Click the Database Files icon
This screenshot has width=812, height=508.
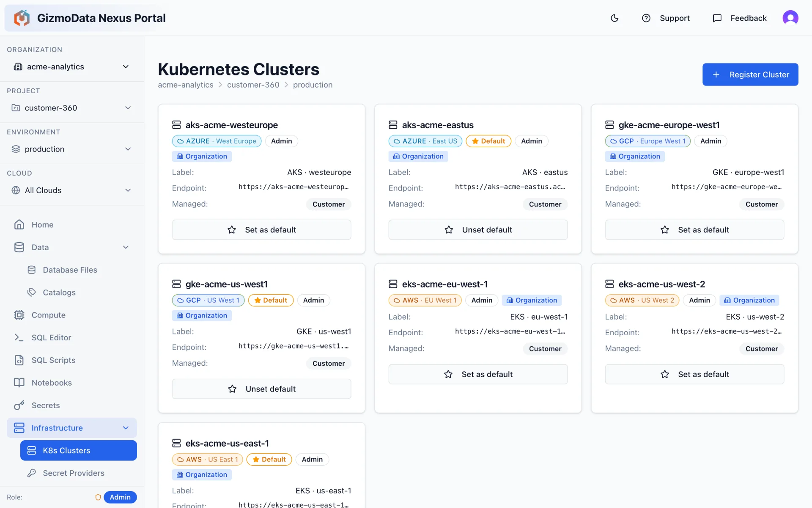coord(32,270)
